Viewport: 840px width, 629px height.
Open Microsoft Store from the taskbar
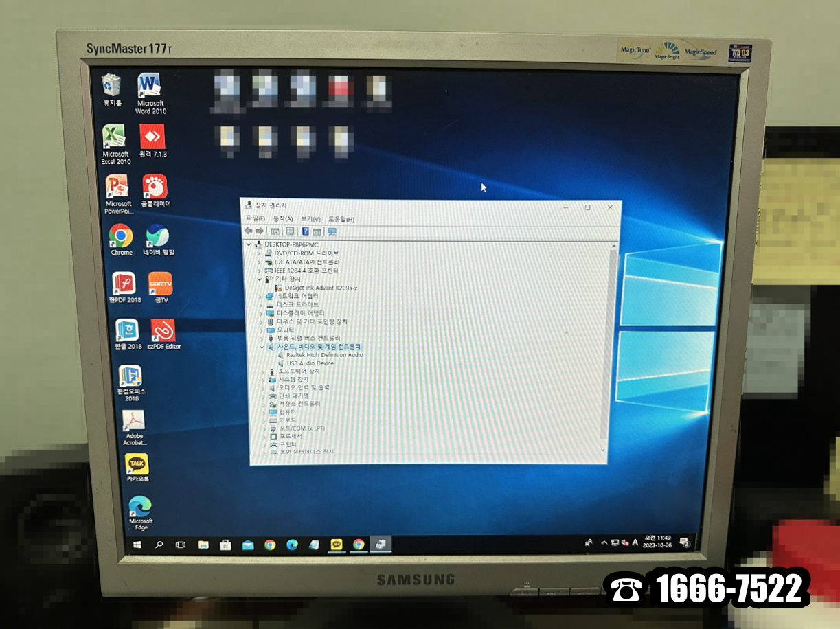(225, 545)
